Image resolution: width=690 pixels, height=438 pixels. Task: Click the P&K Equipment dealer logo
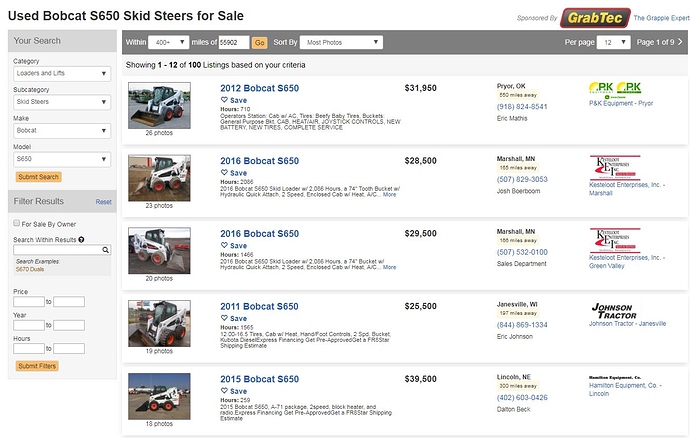(615, 90)
